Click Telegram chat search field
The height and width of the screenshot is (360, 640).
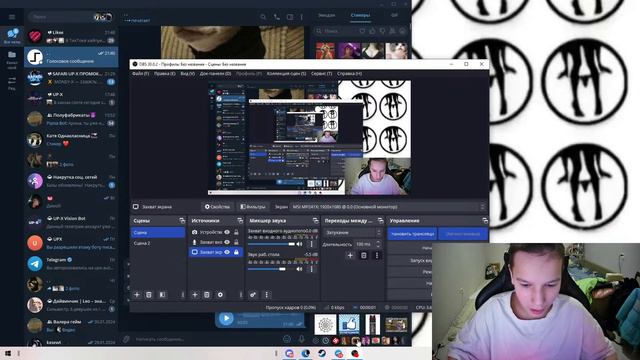click(70, 17)
